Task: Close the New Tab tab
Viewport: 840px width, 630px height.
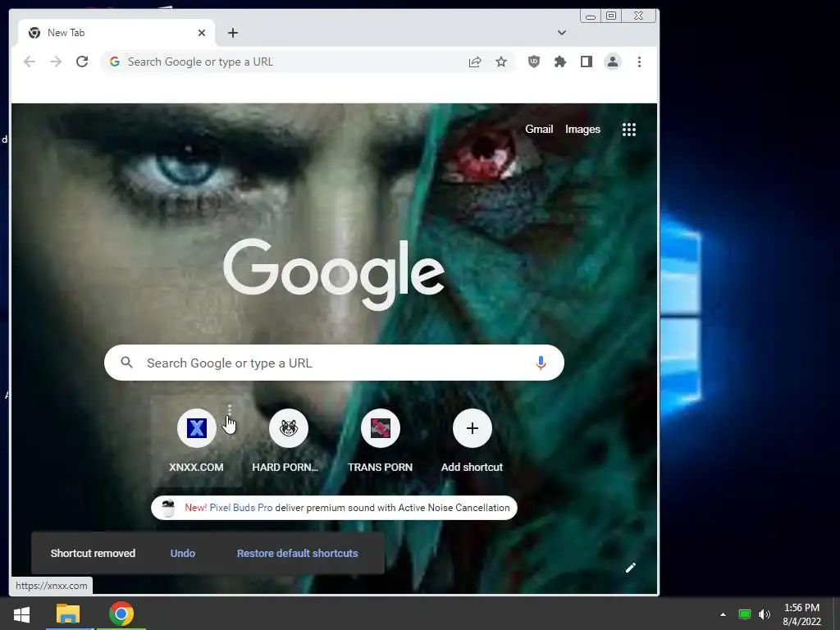Action: [x=202, y=33]
